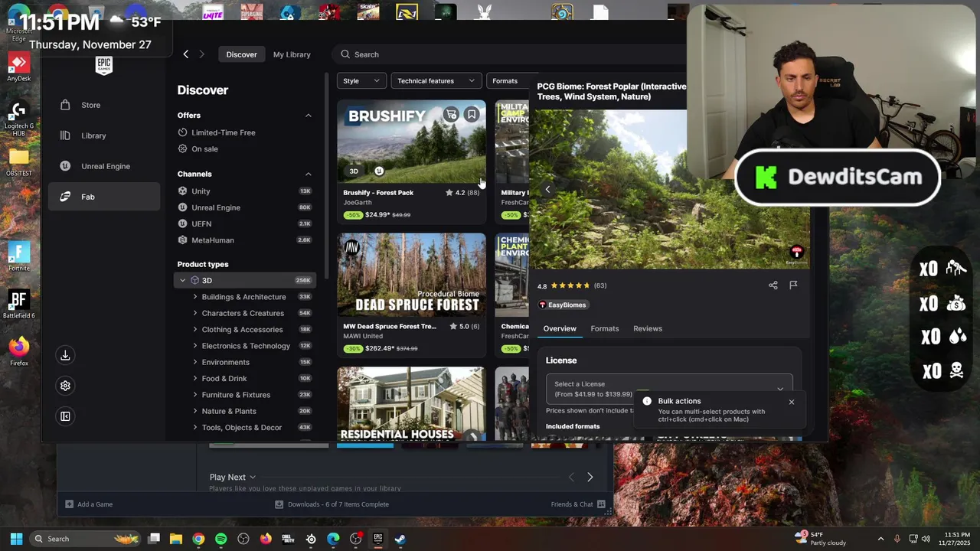Image resolution: width=980 pixels, height=551 pixels.
Task: Collapse the Channels filter section
Action: [309, 174]
